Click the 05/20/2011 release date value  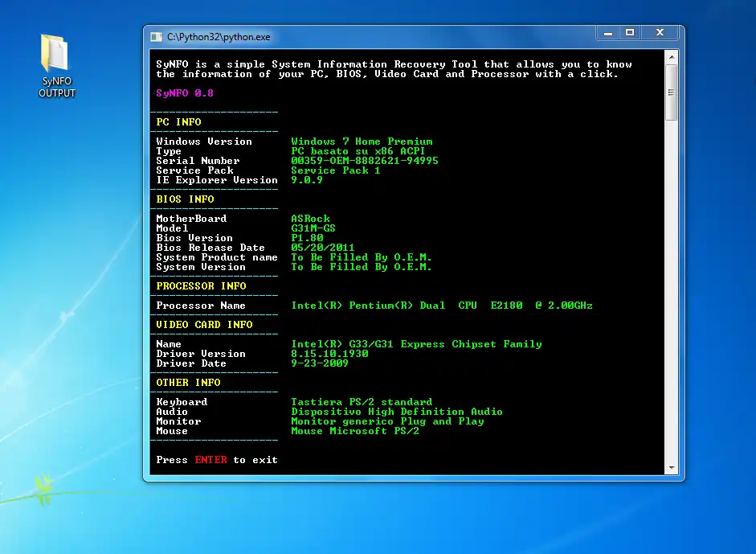(x=322, y=248)
